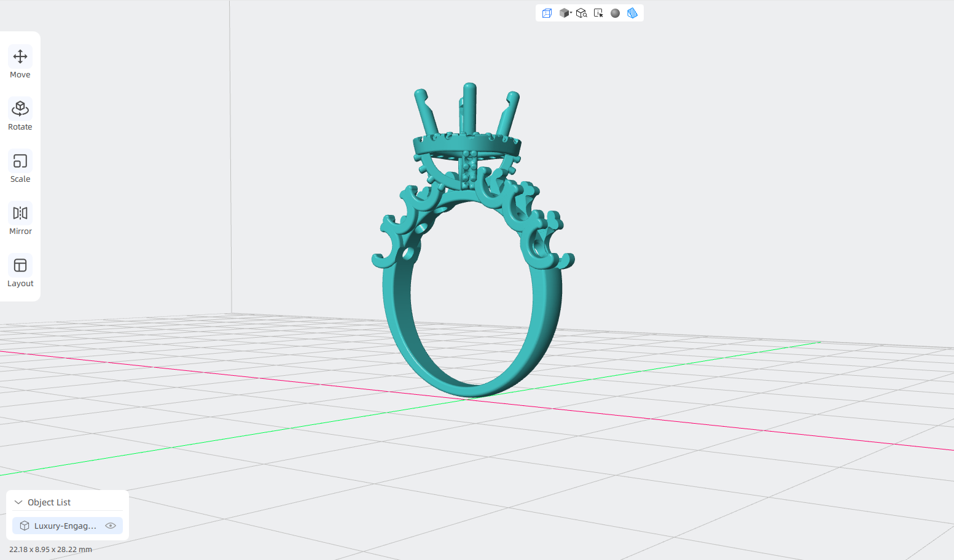Toggle the build volume bounding box view
The width and height of the screenshot is (954, 560).
click(547, 13)
